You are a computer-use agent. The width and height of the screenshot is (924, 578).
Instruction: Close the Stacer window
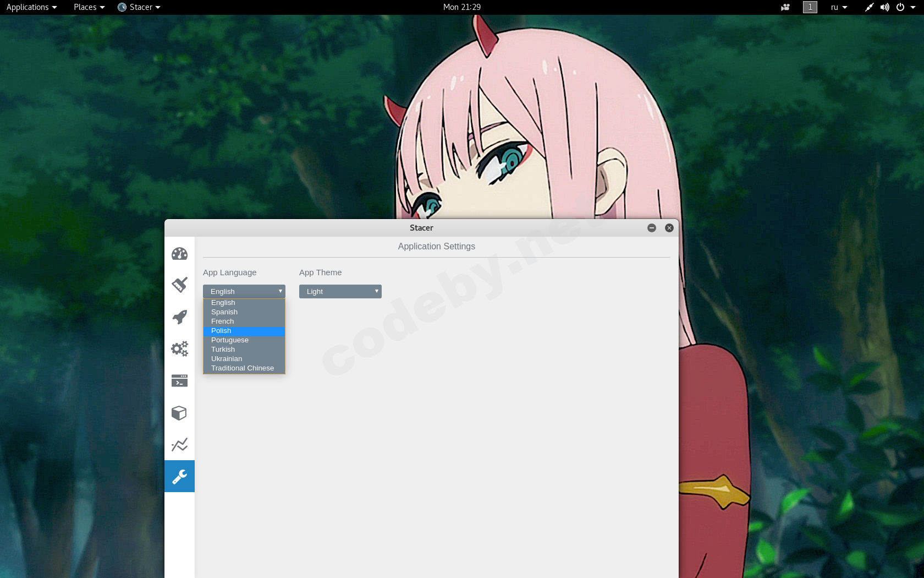(669, 228)
